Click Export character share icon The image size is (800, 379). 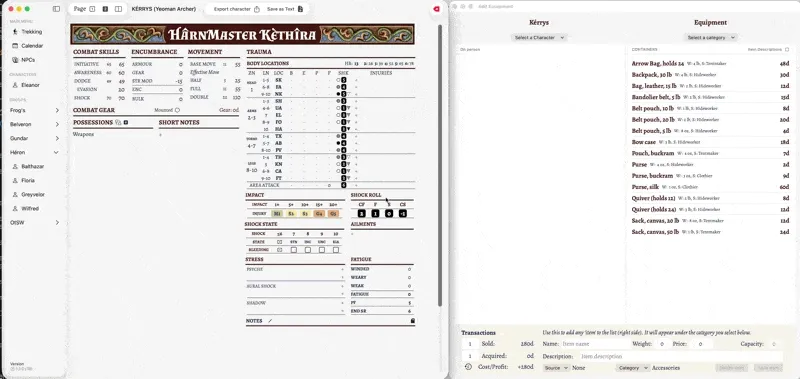257,9
